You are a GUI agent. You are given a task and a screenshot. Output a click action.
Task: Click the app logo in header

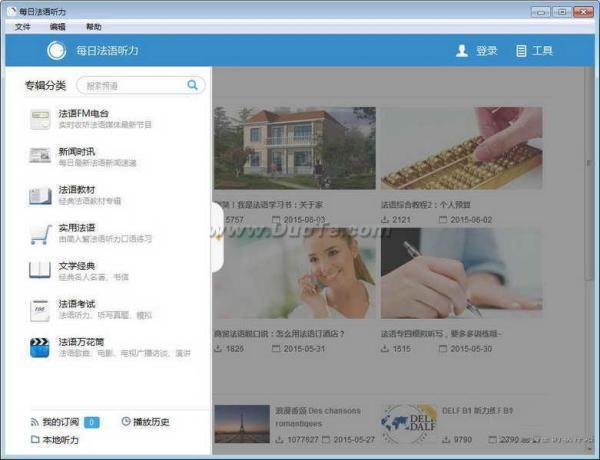(57, 51)
